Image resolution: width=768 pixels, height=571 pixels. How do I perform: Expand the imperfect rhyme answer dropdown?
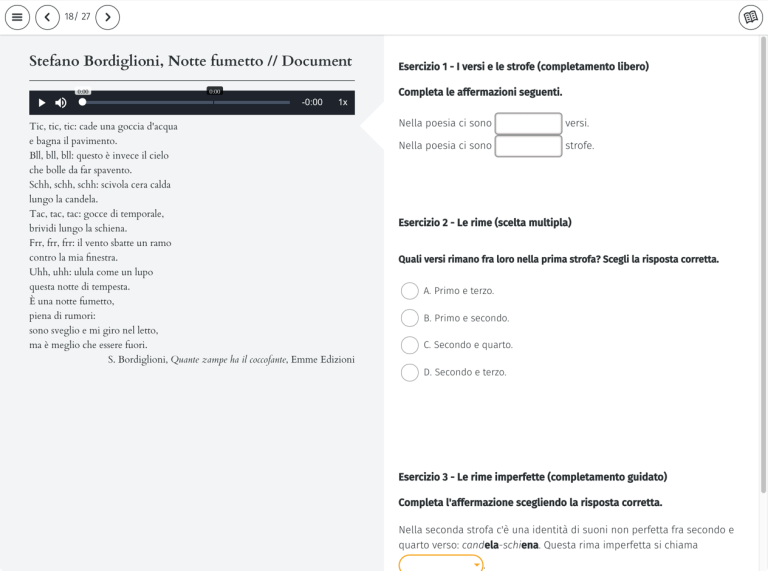pyautogui.click(x=441, y=564)
